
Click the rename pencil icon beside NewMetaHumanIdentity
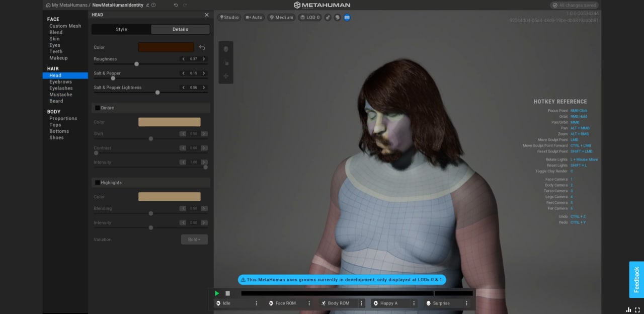(147, 5)
